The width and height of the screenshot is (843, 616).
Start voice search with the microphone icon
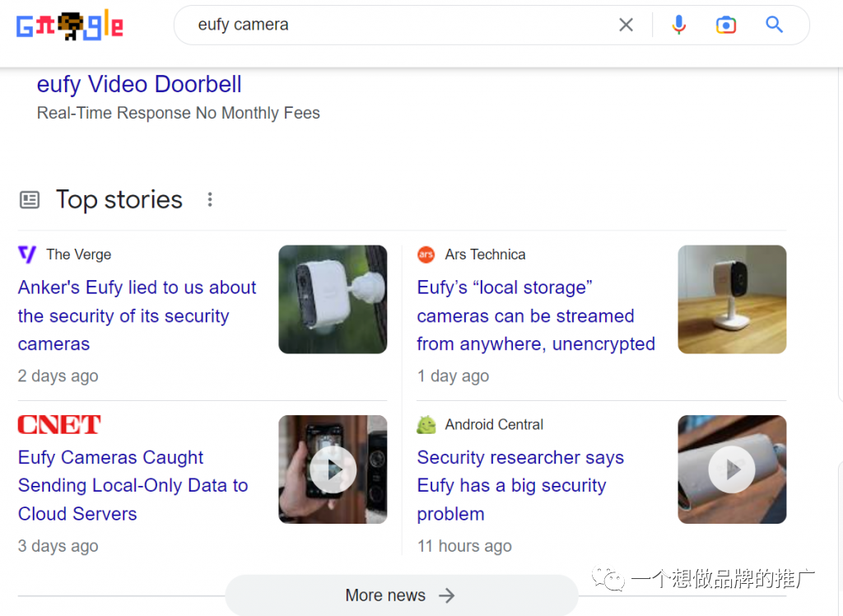click(679, 25)
